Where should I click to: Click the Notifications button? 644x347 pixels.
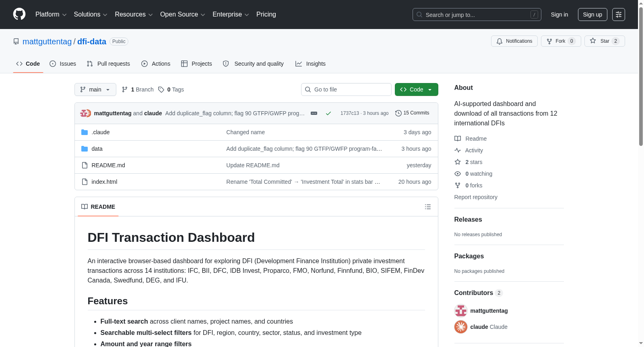click(514, 41)
